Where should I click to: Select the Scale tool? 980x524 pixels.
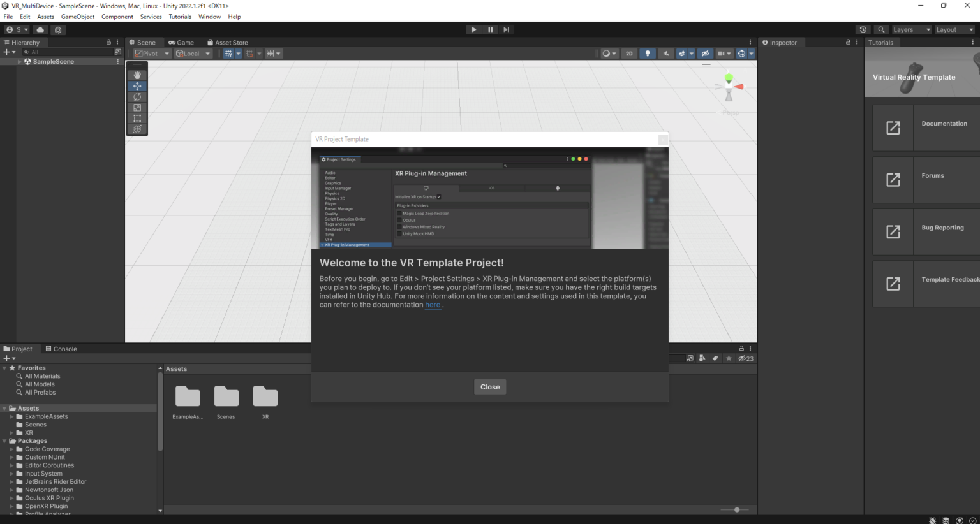click(x=137, y=108)
